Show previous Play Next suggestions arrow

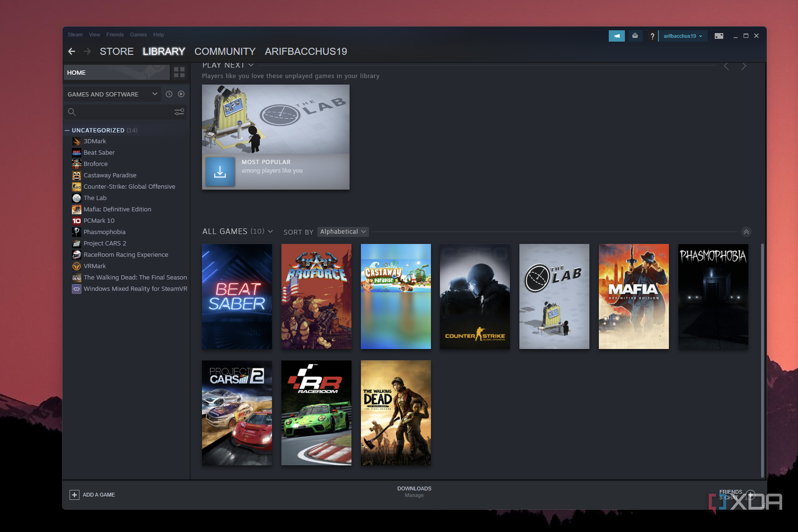[x=726, y=66]
